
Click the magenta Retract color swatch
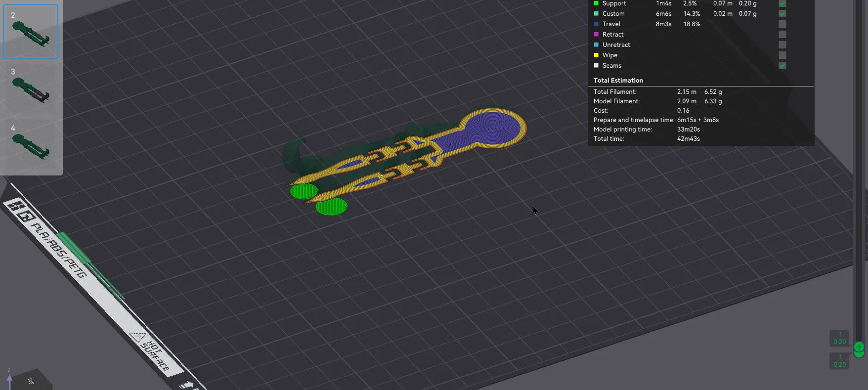click(596, 35)
